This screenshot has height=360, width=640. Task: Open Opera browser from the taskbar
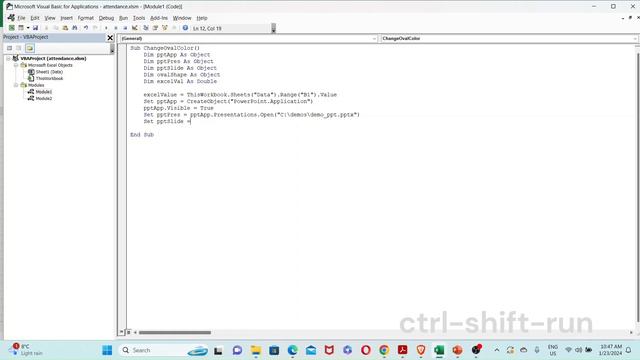click(366, 350)
